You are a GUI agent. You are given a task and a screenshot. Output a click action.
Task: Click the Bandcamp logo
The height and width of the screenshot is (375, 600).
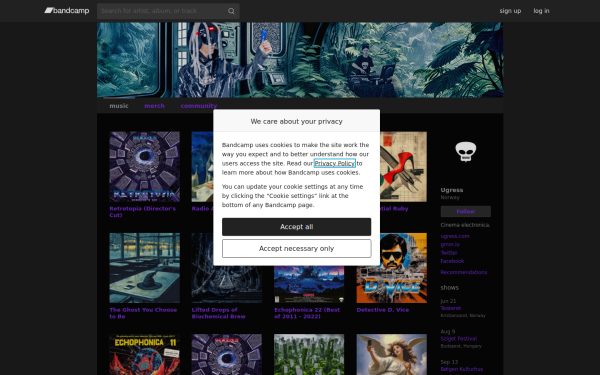click(x=67, y=11)
